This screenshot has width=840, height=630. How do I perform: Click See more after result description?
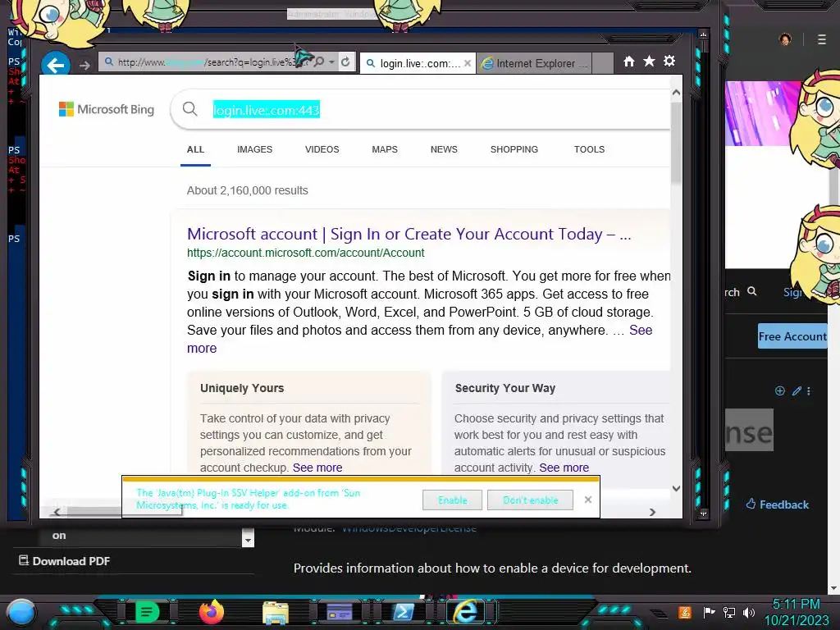641,330
